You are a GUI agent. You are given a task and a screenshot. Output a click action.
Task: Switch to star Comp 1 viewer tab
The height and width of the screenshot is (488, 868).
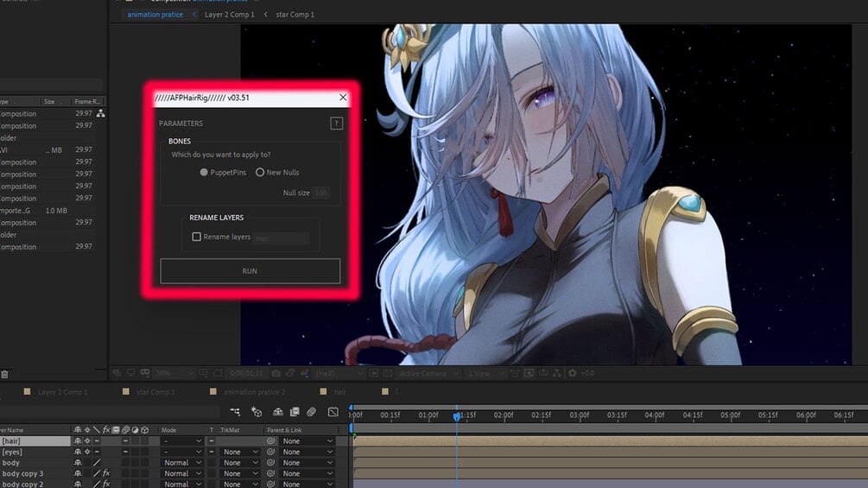(x=295, y=15)
